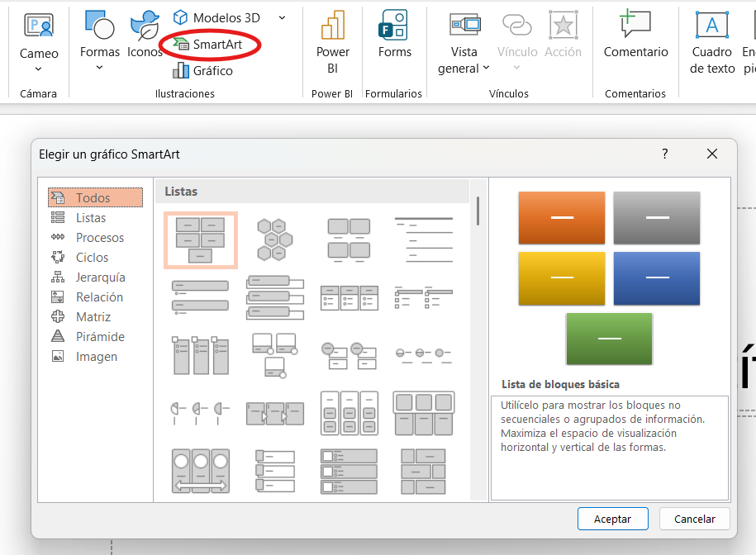Choose the grouped list layout

coord(349,413)
